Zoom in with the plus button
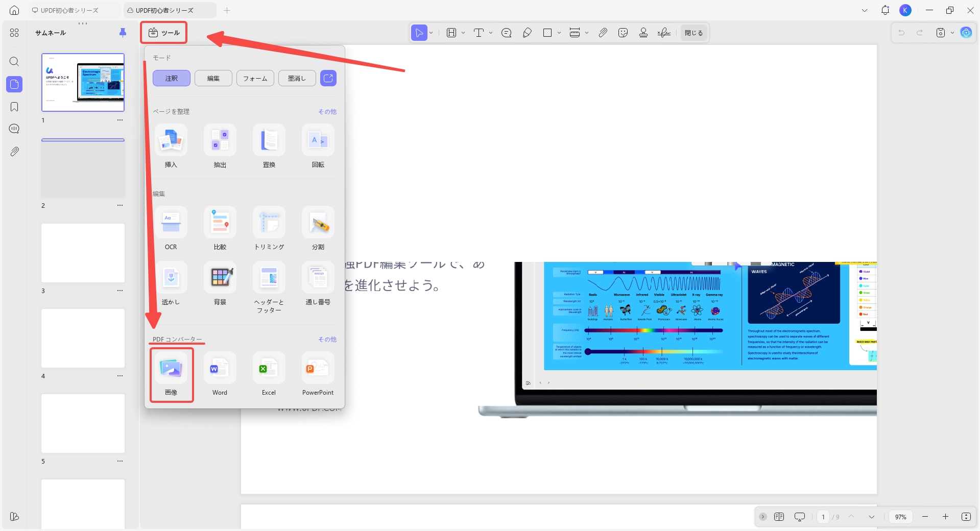980x531 pixels. [x=945, y=517]
